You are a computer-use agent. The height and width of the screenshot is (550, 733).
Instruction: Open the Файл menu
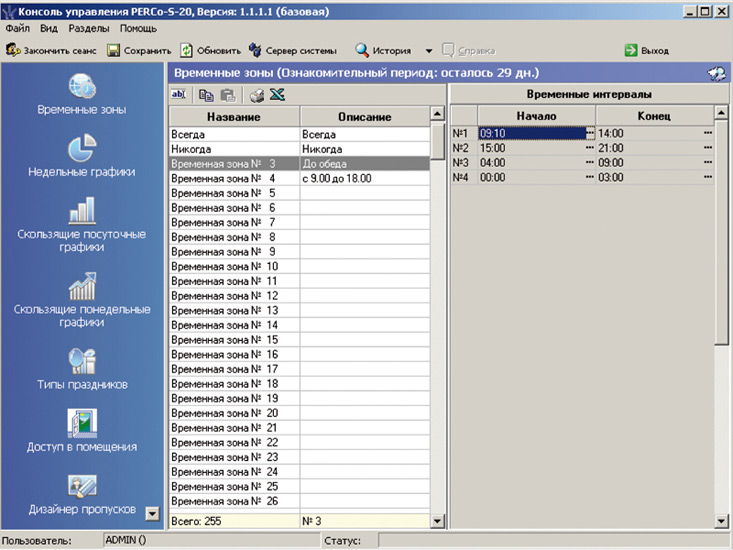[18, 29]
